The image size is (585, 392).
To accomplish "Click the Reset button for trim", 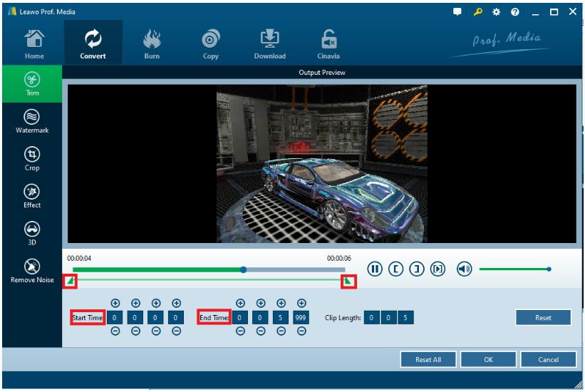I will (x=543, y=318).
